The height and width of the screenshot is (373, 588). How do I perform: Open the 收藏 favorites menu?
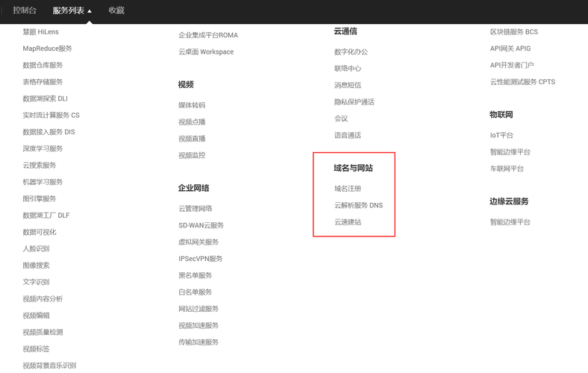pyautogui.click(x=116, y=10)
